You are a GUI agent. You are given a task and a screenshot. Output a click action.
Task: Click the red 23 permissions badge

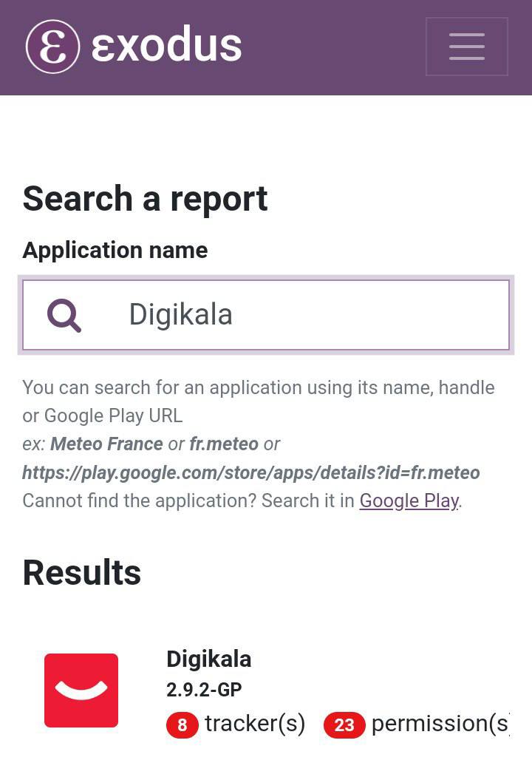(344, 725)
